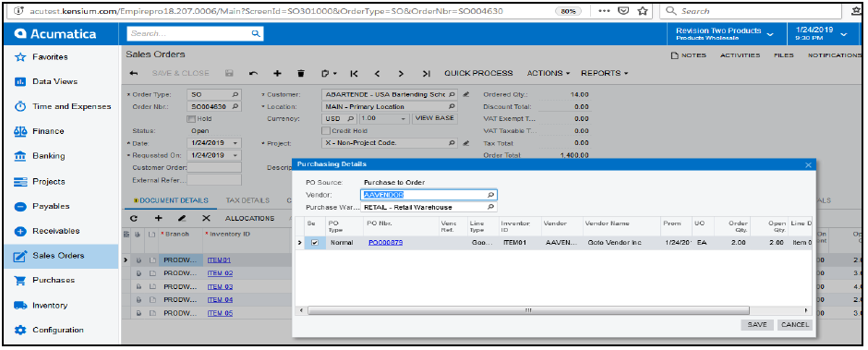The image size is (868, 350).
Task: Add a new sales order record
Action: [277, 73]
